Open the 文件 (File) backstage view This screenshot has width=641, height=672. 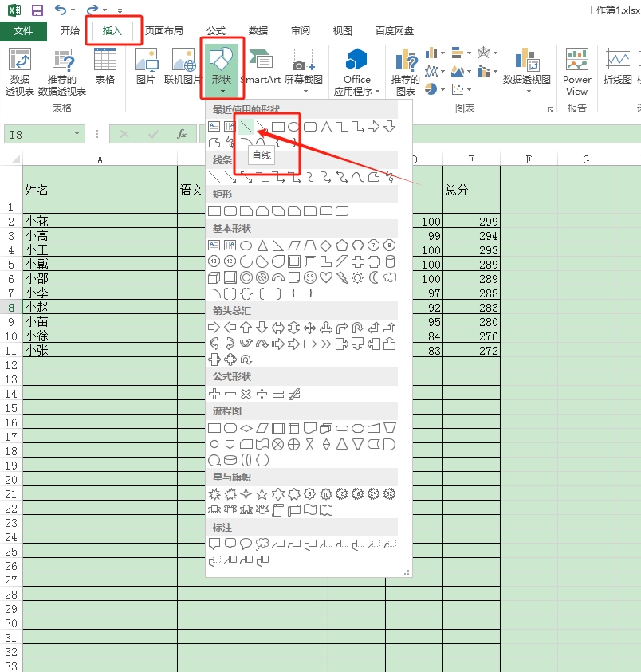(x=24, y=31)
